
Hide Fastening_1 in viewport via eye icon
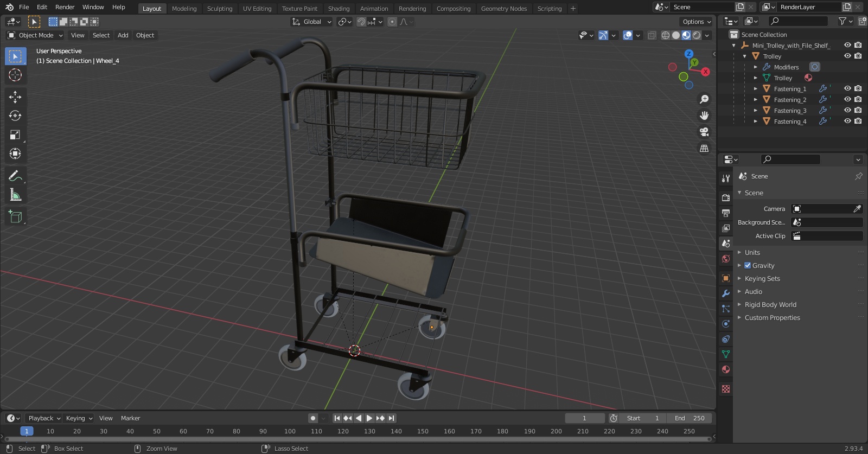tap(847, 88)
